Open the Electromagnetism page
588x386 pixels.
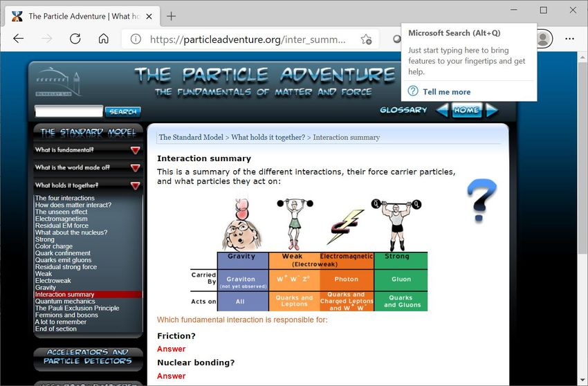pyautogui.click(x=61, y=219)
